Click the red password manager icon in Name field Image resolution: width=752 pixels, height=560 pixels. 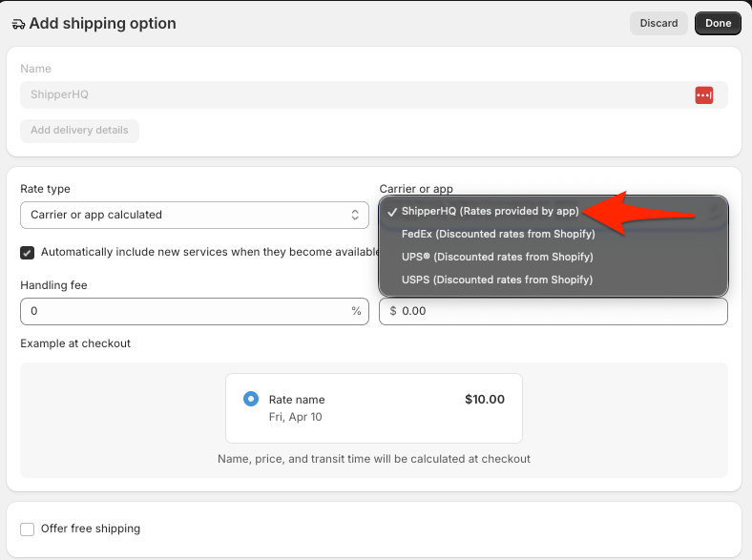click(x=703, y=94)
